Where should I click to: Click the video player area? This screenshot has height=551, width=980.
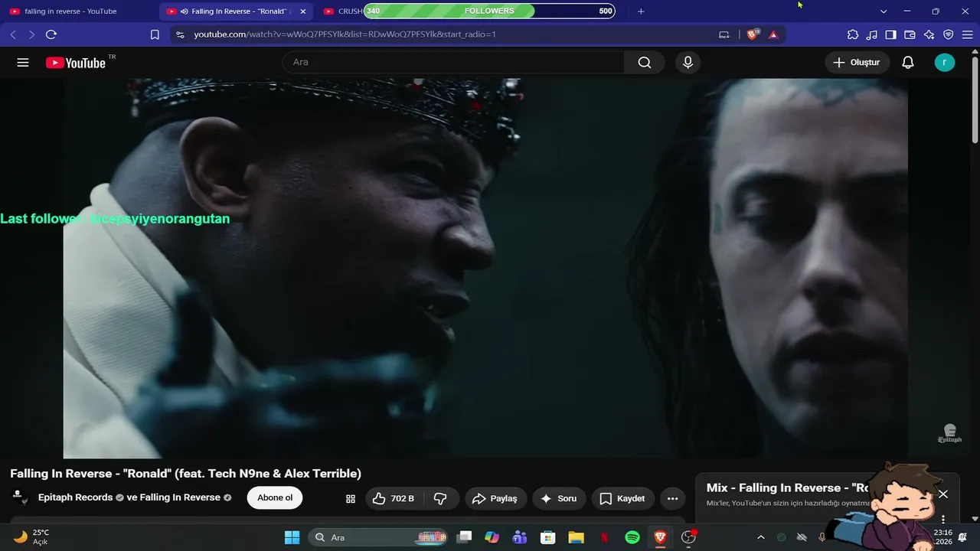(x=485, y=268)
